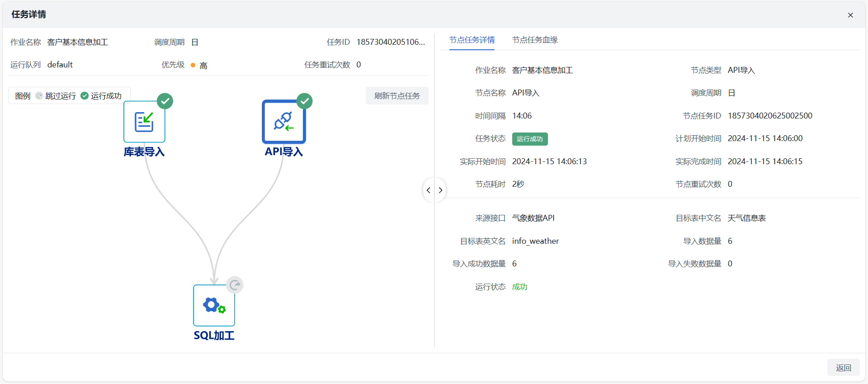Click success checkmark badge on 库表导入 node
The image size is (868, 384).
pos(165,101)
